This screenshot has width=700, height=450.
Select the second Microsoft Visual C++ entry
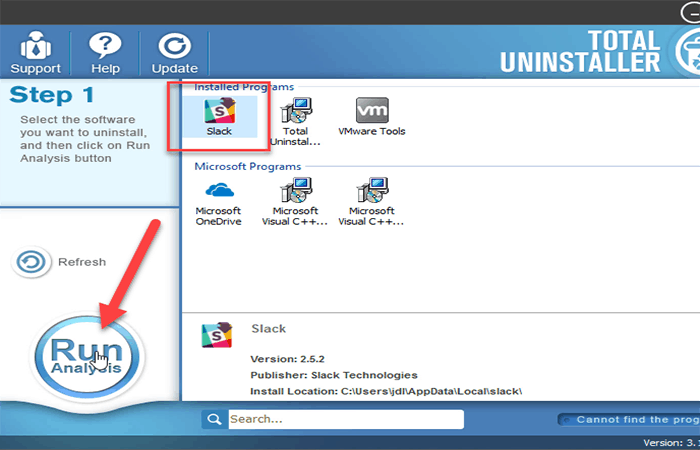(x=371, y=202)
